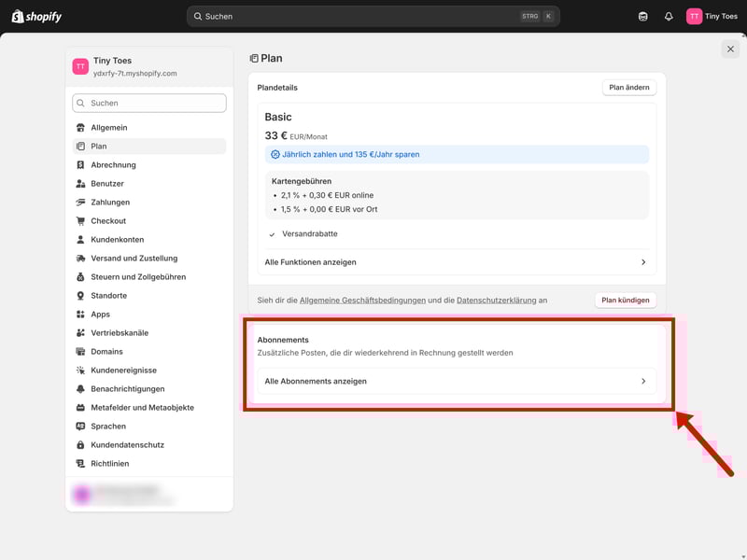747x560 pixels.
Task: Close the settings panel with X
Action: coord(730,49)
